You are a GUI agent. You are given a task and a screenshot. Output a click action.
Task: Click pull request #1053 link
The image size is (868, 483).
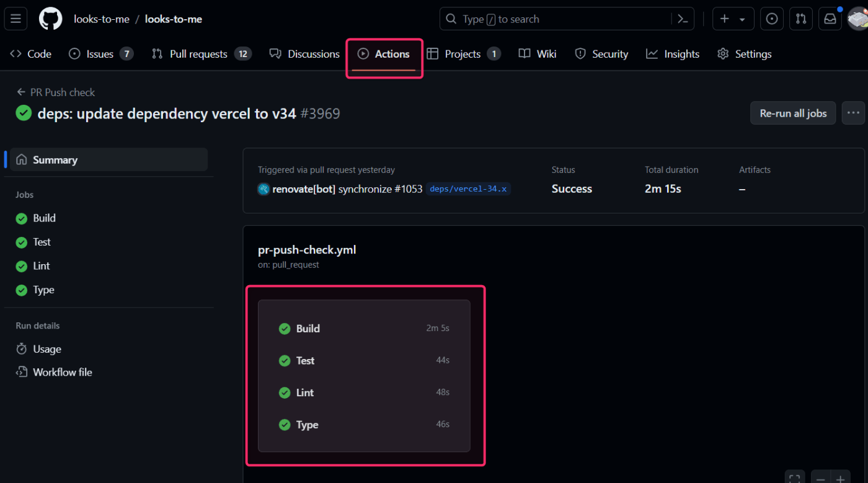(409, 189)
